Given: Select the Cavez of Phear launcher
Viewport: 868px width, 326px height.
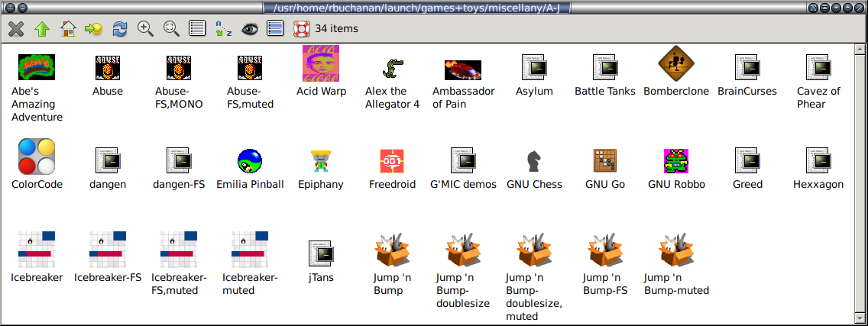Looking at the screenshot, I should (x=818, y=67).
